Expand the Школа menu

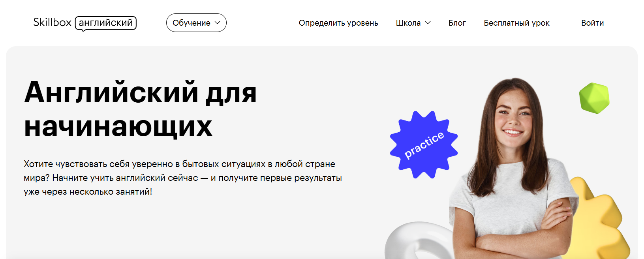(413, 23)
